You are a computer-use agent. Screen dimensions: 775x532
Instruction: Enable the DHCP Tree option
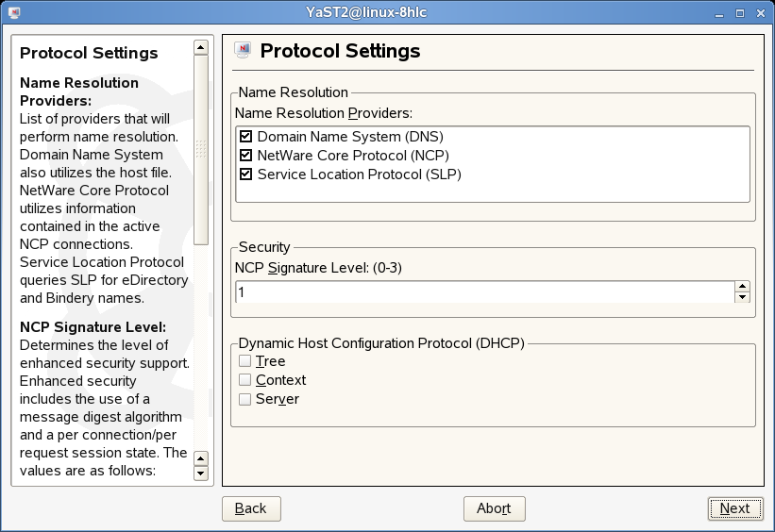pos(245,361)
